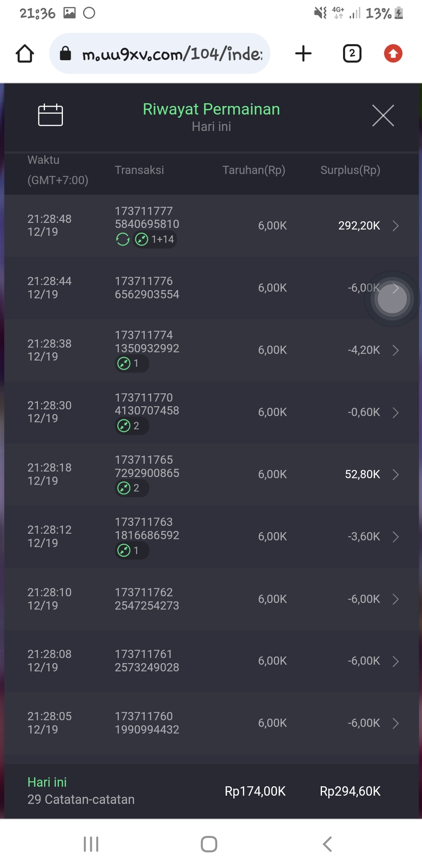Open the calendar date picker icon
This screenshot has width=422, height=868.
pyautogui.click(x=50, y=115)
